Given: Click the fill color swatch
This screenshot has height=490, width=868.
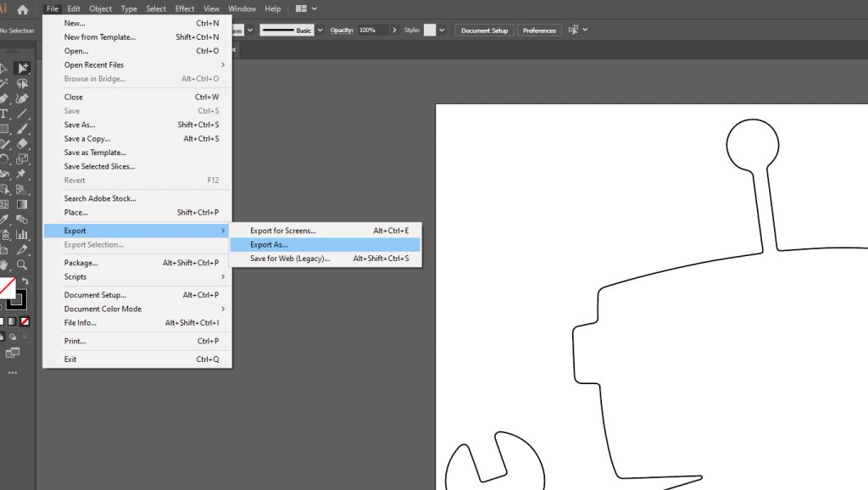Looking at the screenshot, I should (x=8, y=288).
